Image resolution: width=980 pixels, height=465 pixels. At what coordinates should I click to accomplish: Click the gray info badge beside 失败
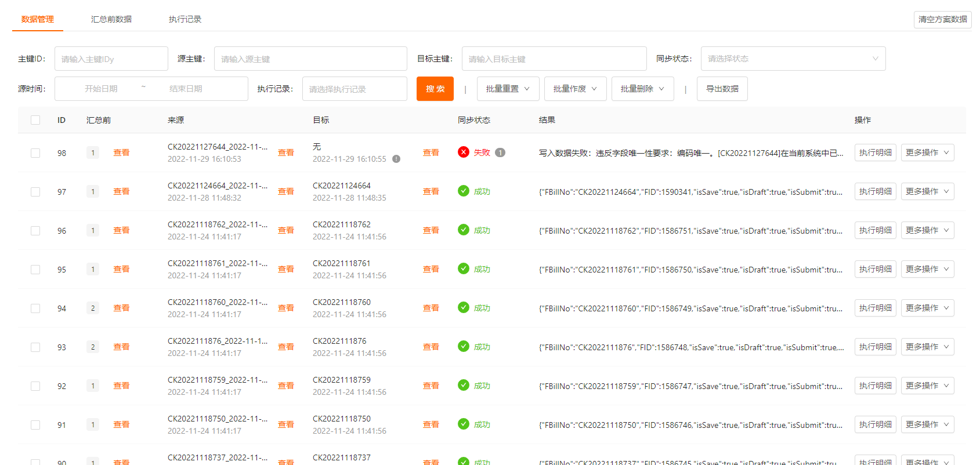coord(500,152)
